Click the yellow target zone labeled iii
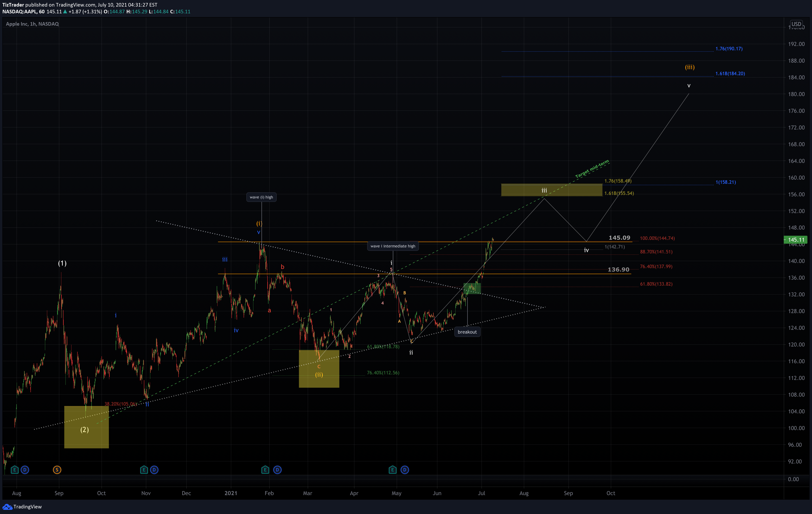 coord(551,190)
